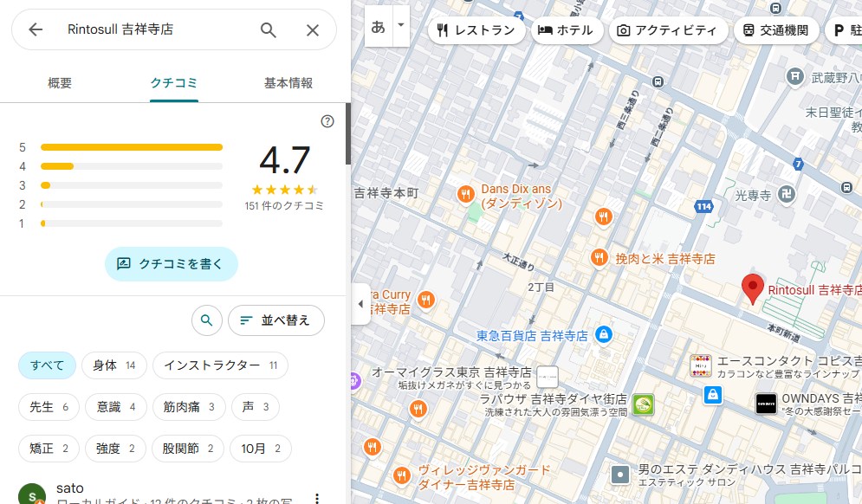The image size is (862, 504).
Task: Filter map by レストラン
Action: click(476, 30)
